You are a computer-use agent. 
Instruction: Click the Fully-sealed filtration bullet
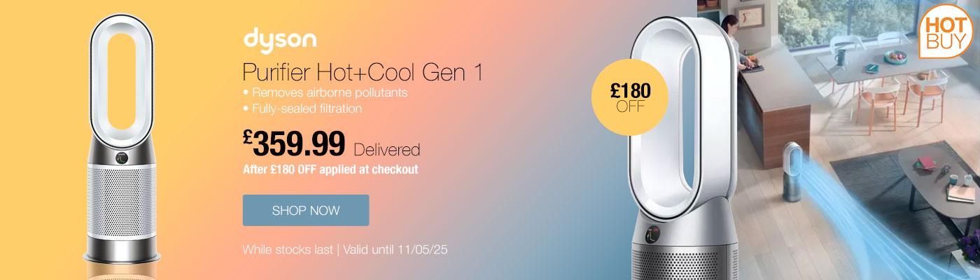click(302, 108)
